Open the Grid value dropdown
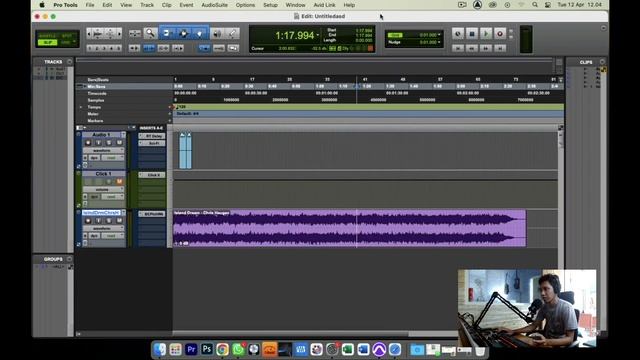This screenshot has height=360, width=640. 439,35
